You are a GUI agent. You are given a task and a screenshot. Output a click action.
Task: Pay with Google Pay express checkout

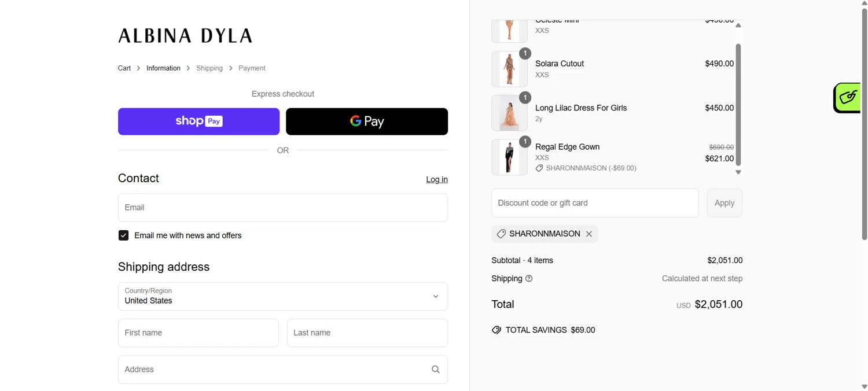tap(367, 121)
